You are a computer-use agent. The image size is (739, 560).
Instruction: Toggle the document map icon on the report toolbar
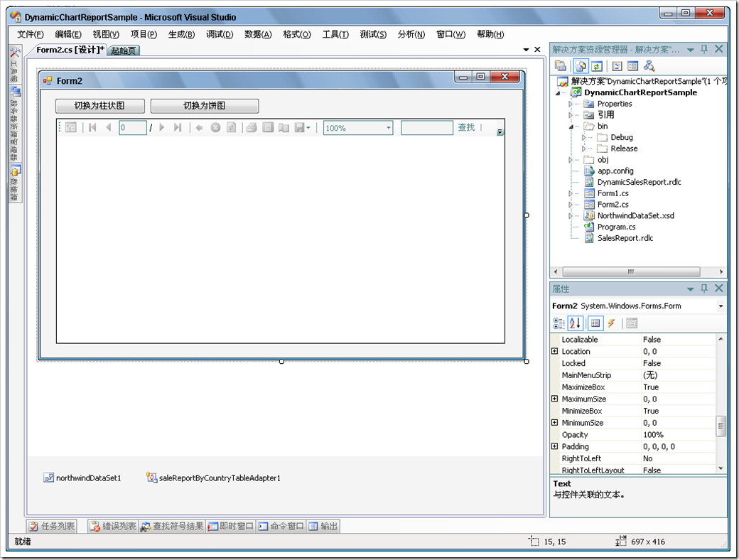pos(70,128)
